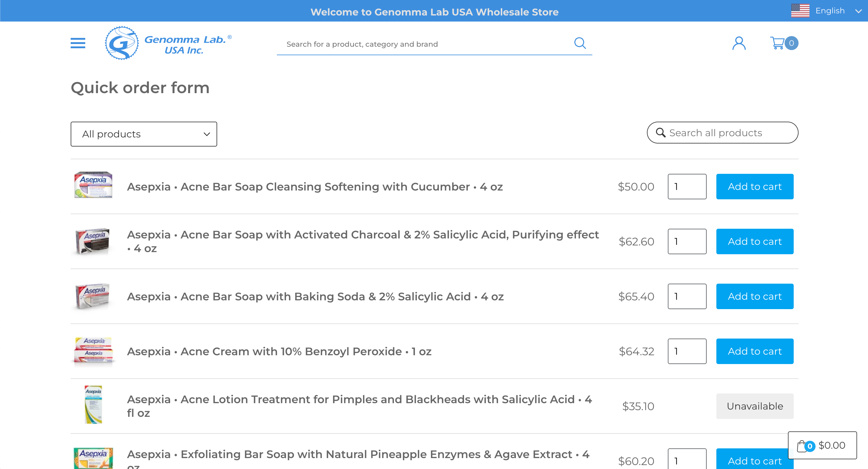Image resolution: width=868 pixels, height=469 pixels.
Task: Click quantity field for Acne Cream
Action: pos(687,351)
